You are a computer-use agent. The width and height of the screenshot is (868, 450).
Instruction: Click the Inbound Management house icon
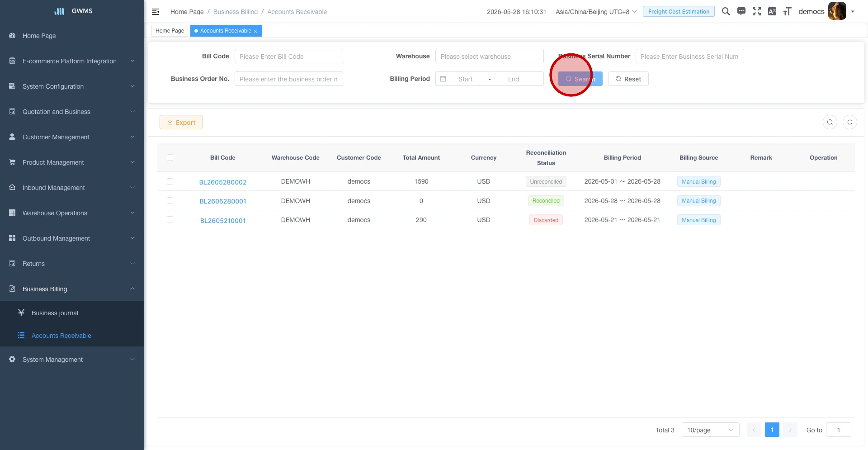point(12,187)
